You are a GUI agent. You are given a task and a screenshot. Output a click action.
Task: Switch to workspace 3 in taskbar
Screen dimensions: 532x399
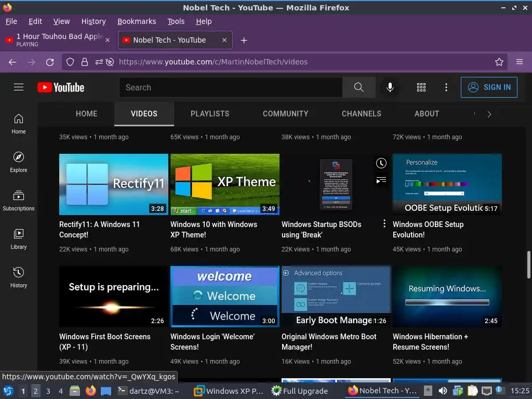coord(48,391)
